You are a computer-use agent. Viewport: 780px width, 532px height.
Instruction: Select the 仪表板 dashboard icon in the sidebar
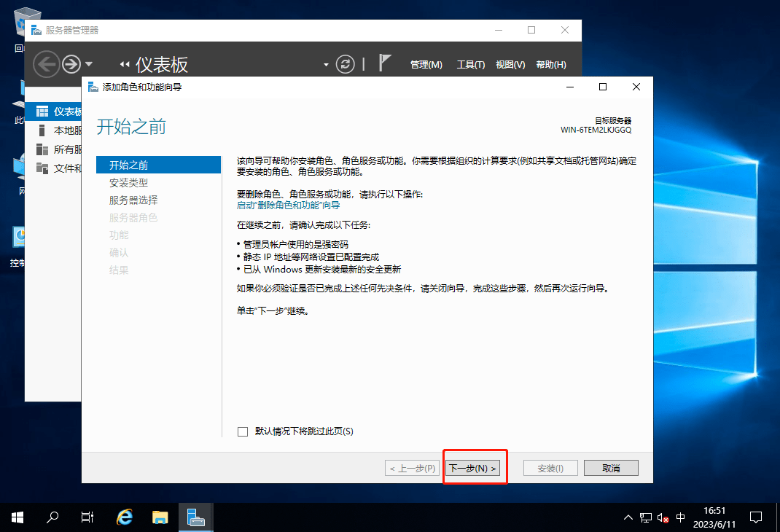pos(42,112)
